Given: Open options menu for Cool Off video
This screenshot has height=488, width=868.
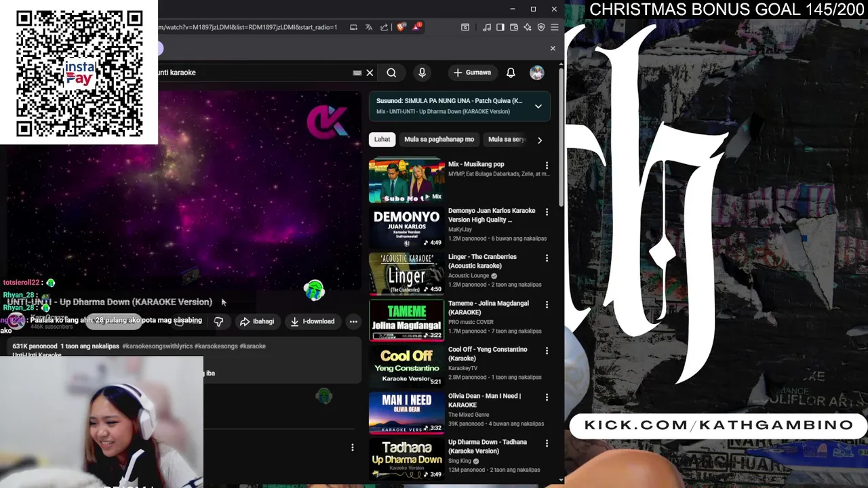Looking at the screenshot, I should [x=547, y=350].
